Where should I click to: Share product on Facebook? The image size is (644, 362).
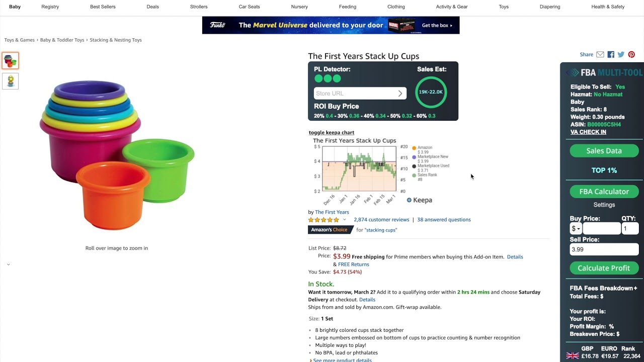coord(611,54)
